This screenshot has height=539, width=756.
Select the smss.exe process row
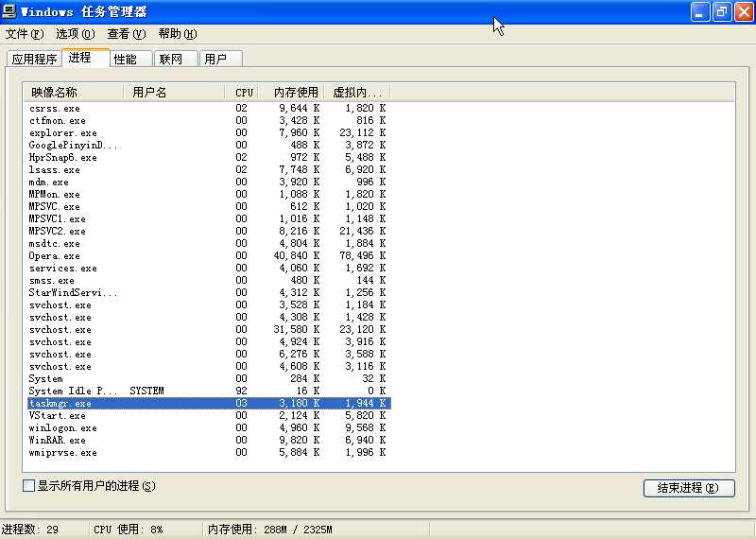point(209,280)
